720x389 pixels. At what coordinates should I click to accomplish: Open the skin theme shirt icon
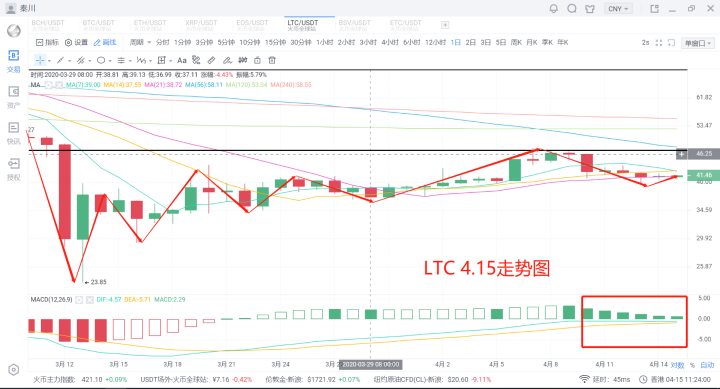pos(590,8)
